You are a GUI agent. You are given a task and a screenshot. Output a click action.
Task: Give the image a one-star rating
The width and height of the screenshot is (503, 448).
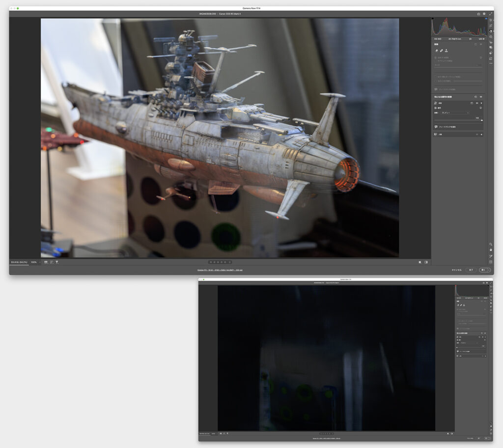[211, 262]
